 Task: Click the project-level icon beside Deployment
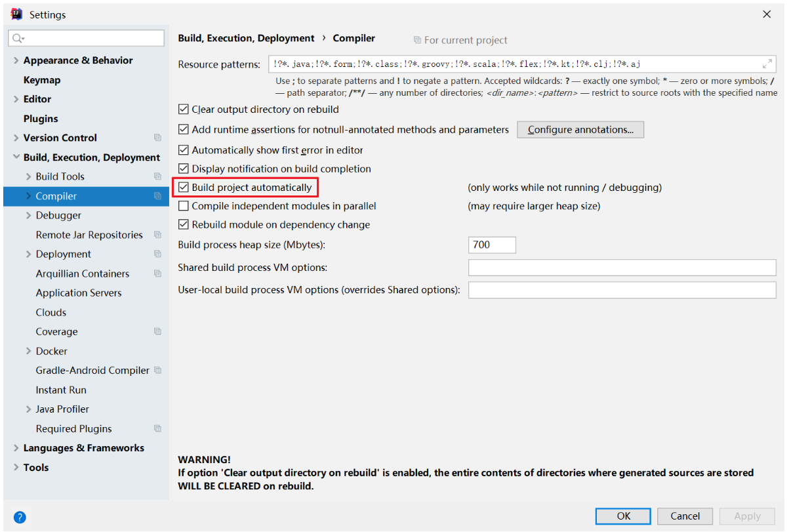click(x=157, y=254)
